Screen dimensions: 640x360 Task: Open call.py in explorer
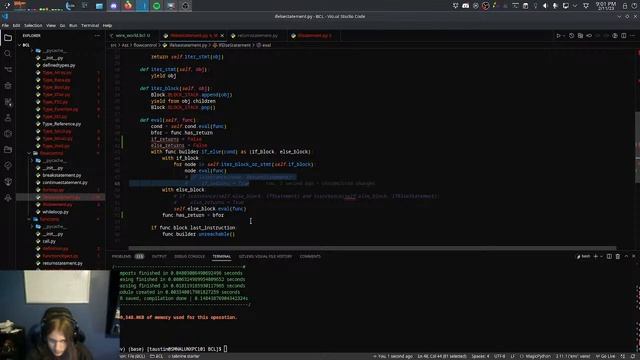(x=49, y=242)
